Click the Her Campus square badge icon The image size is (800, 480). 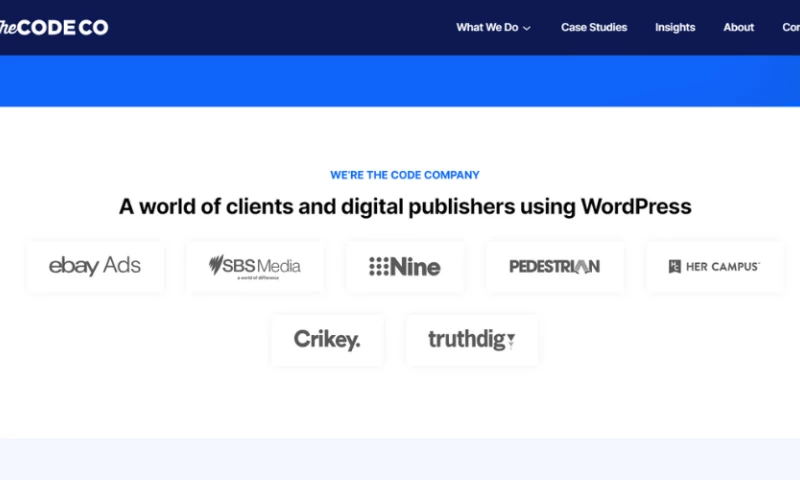[675, 266]
